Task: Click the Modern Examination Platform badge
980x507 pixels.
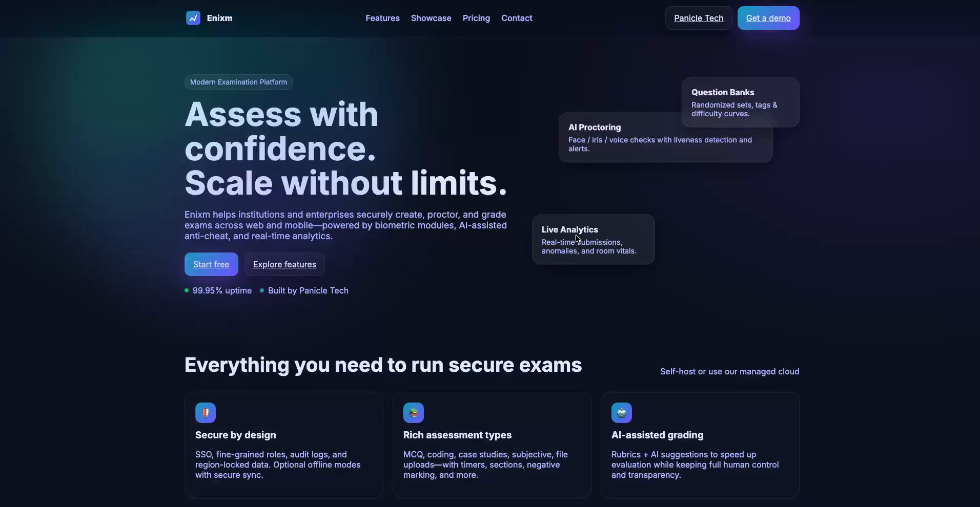Action: click(x=239, y=82)
